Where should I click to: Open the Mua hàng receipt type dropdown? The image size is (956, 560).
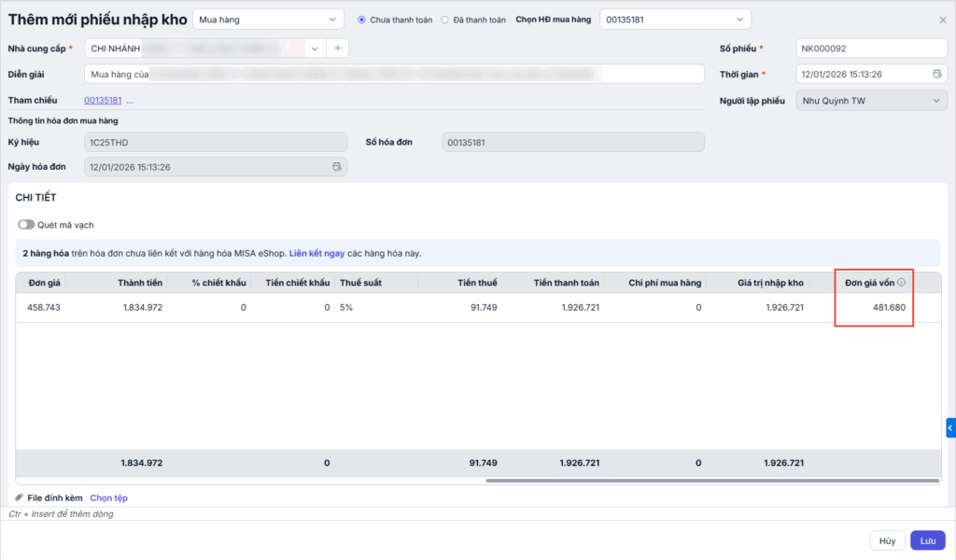[x=268, y=19]
